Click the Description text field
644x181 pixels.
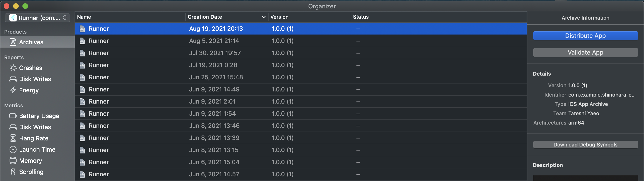(585, 178)
